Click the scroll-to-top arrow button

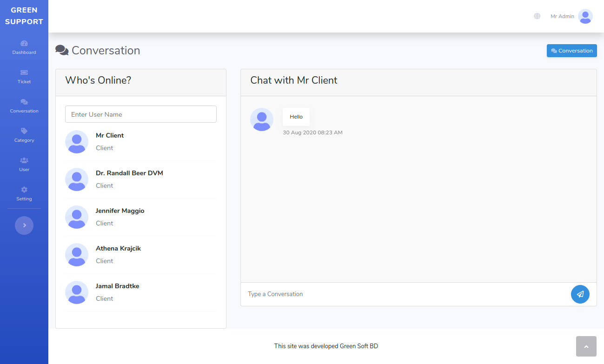(586, 346)
